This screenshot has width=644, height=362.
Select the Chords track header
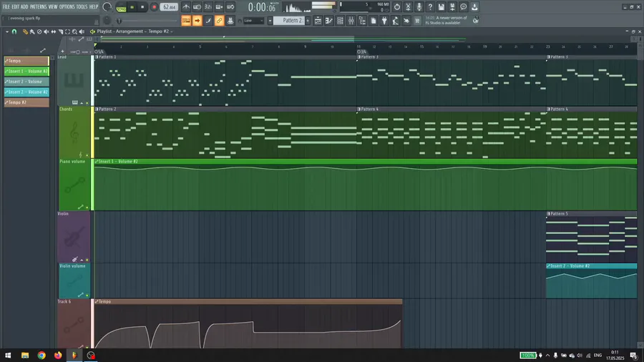pyautogui.click(x=74, y=132)
